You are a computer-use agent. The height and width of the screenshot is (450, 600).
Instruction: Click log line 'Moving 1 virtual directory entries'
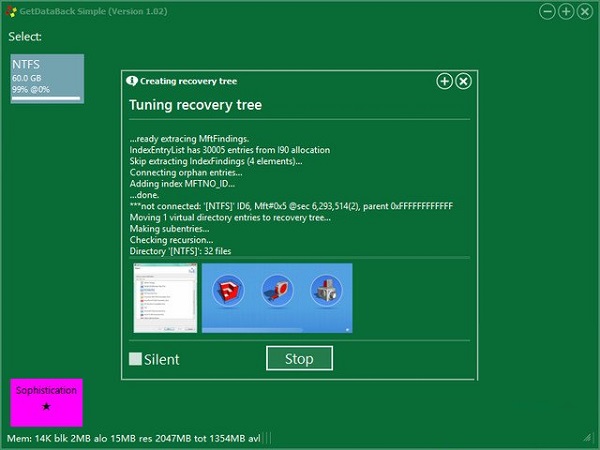click(230, 217)
